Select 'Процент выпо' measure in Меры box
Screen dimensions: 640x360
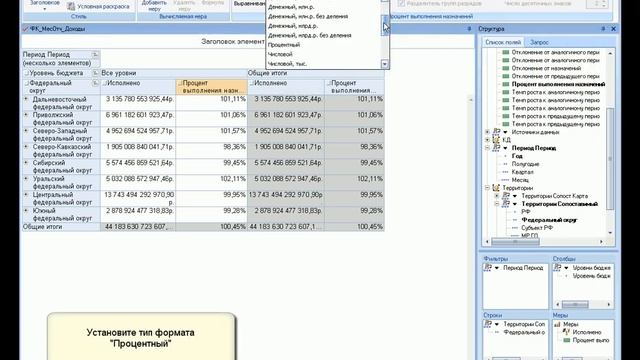click(591, 340)
